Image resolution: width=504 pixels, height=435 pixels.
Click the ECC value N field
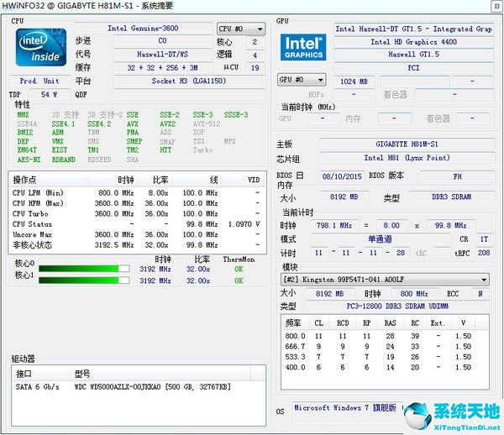(x=480, y=293)
